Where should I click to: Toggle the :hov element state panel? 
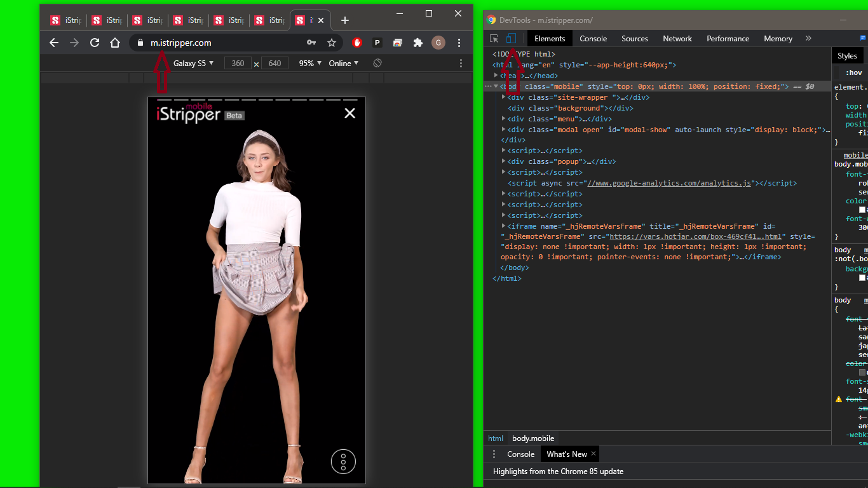[x=853, y=73]
